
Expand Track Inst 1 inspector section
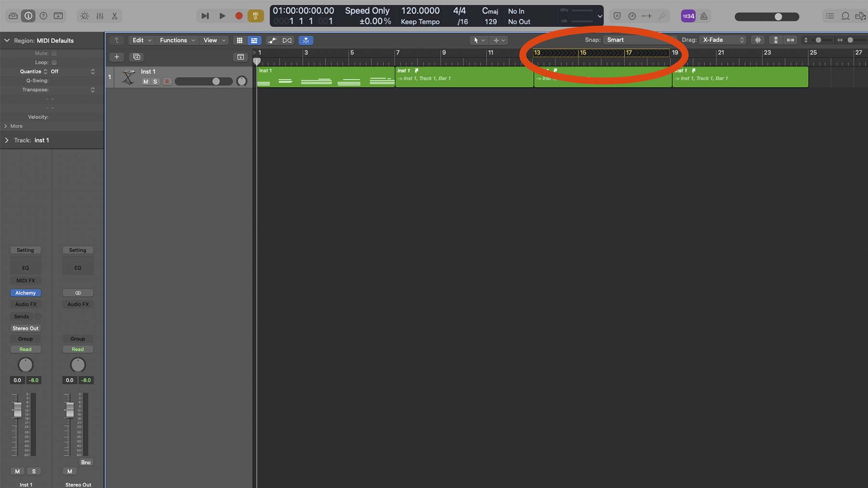tap(7, 140)
